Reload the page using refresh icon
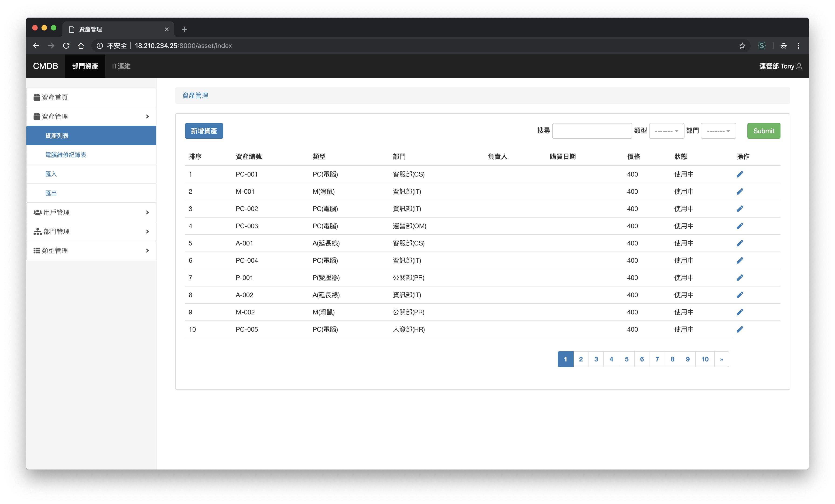 click(66, 46)
